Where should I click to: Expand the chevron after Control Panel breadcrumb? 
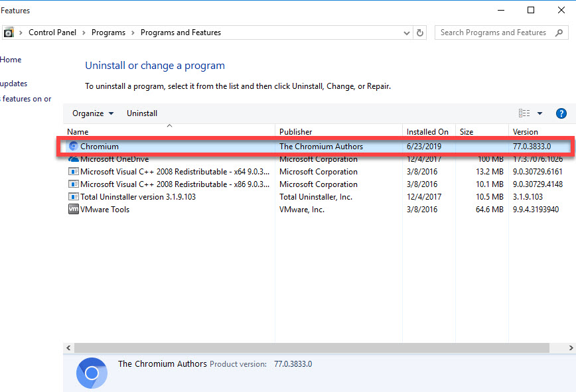pyautogui.click(x=84, y=33)
